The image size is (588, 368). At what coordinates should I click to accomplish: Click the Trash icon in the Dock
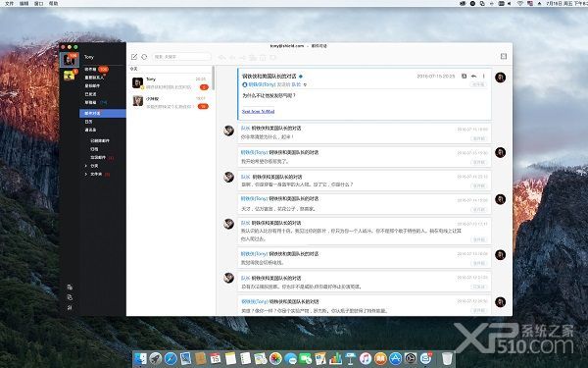click(447, 358)
